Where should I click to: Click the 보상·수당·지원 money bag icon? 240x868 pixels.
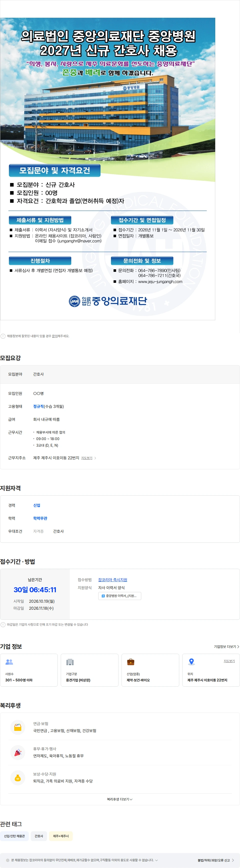click(x=18, y=778)
